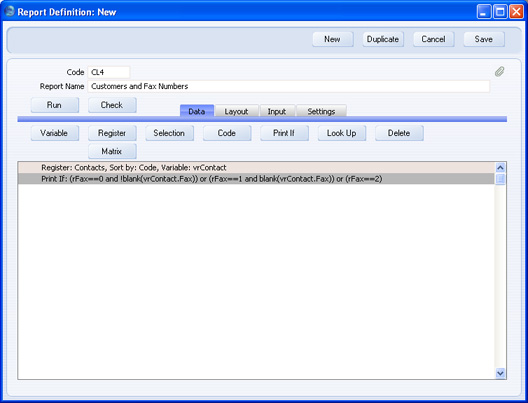
Task: Add a Variable line
Action: [x=55, y=133]
